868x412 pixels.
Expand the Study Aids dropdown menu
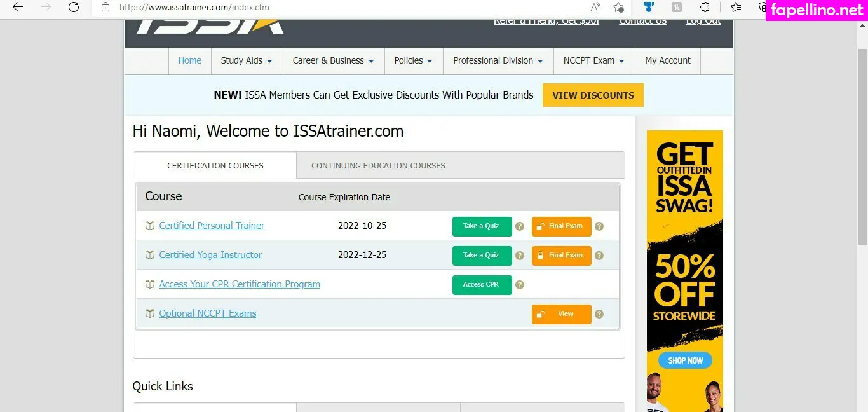[247, 61]
